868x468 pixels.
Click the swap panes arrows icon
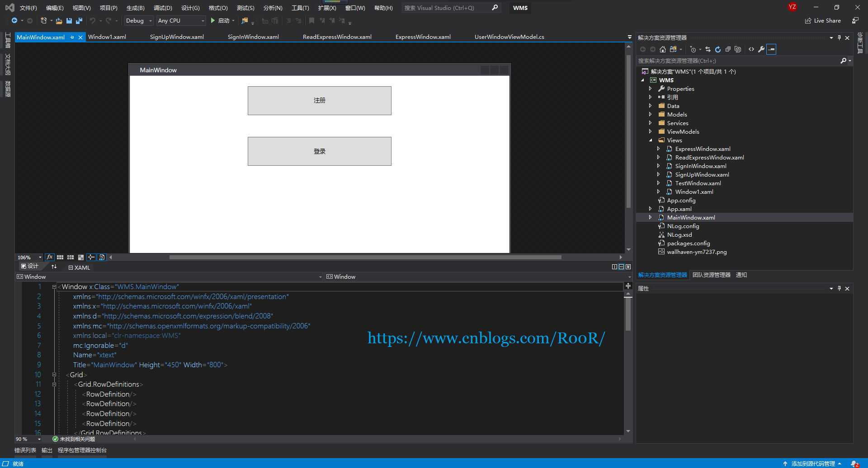pos(54,267)
